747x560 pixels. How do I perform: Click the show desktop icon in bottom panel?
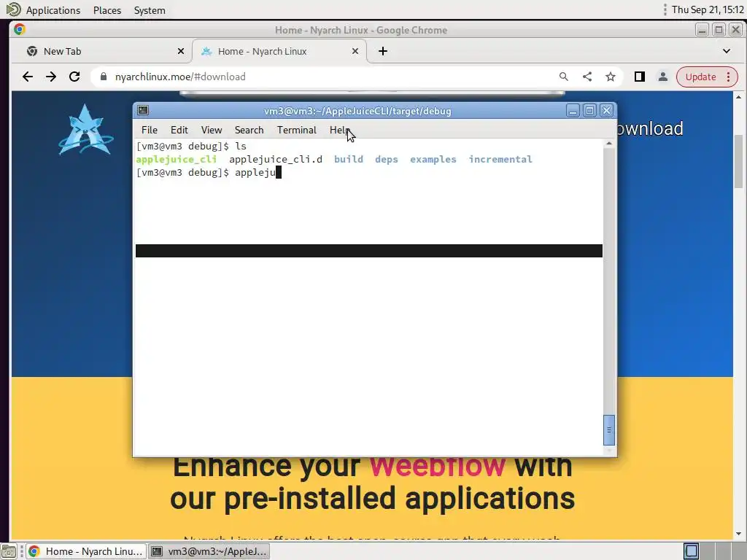pyautogui.click(x=9, y=551)
